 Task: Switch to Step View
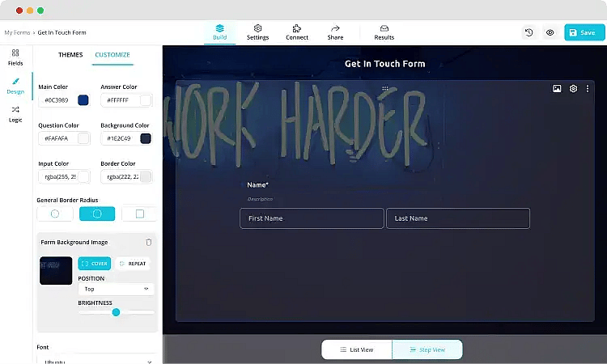(x=427, y=349)
